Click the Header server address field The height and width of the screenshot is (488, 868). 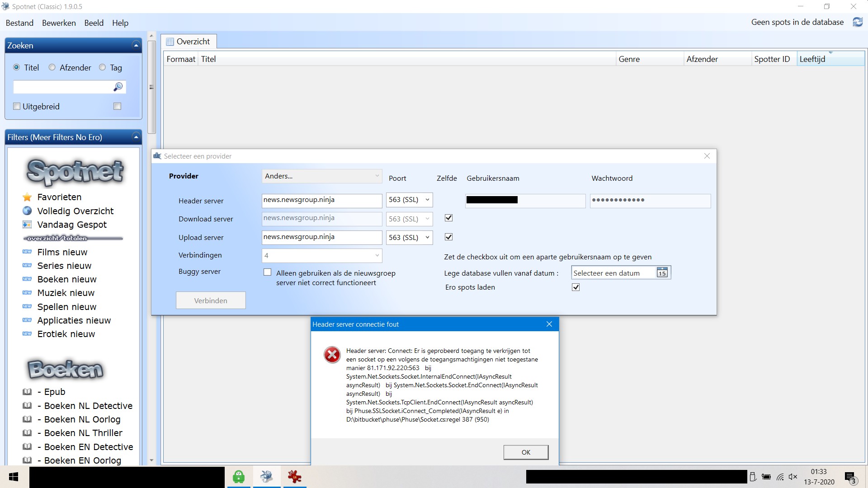(x=322, y=201)
